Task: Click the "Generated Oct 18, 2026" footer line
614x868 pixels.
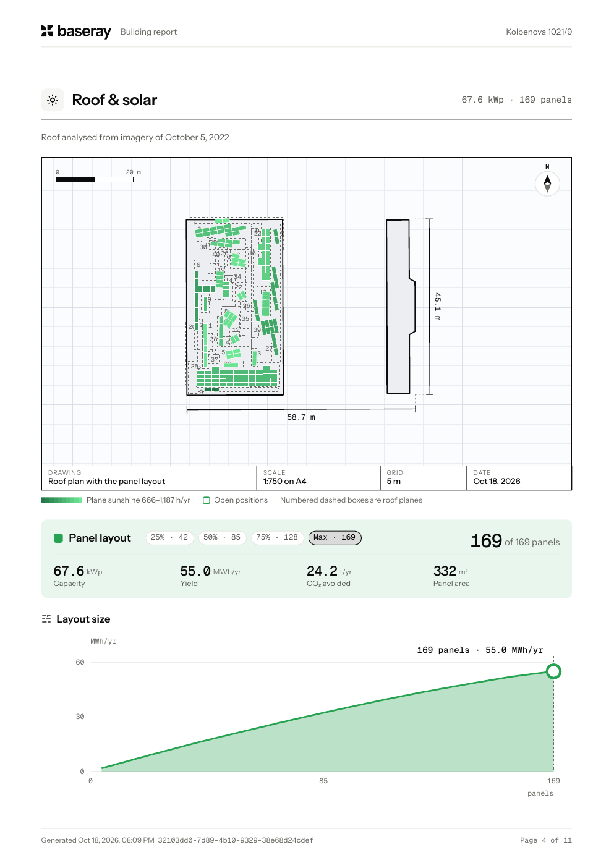Action: (177, 840)
